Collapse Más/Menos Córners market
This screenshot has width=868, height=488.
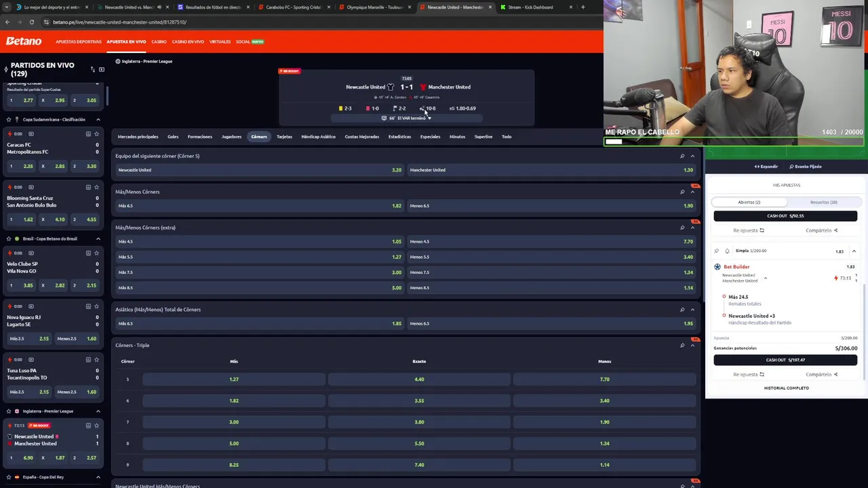tap(692, 192)
